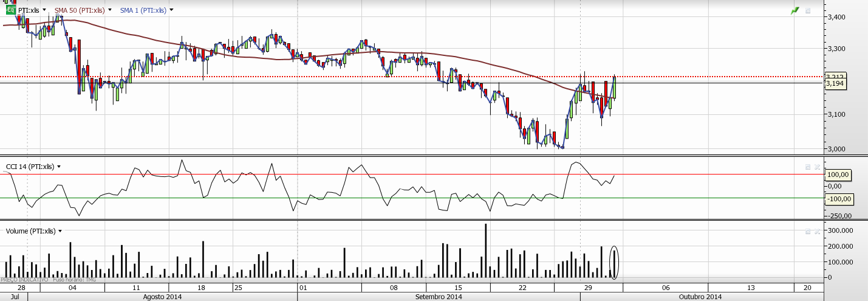Open the SMA 50 (PTI:xlis) dropdown
This screenshot has width=868, height=301.
point(110,10)
